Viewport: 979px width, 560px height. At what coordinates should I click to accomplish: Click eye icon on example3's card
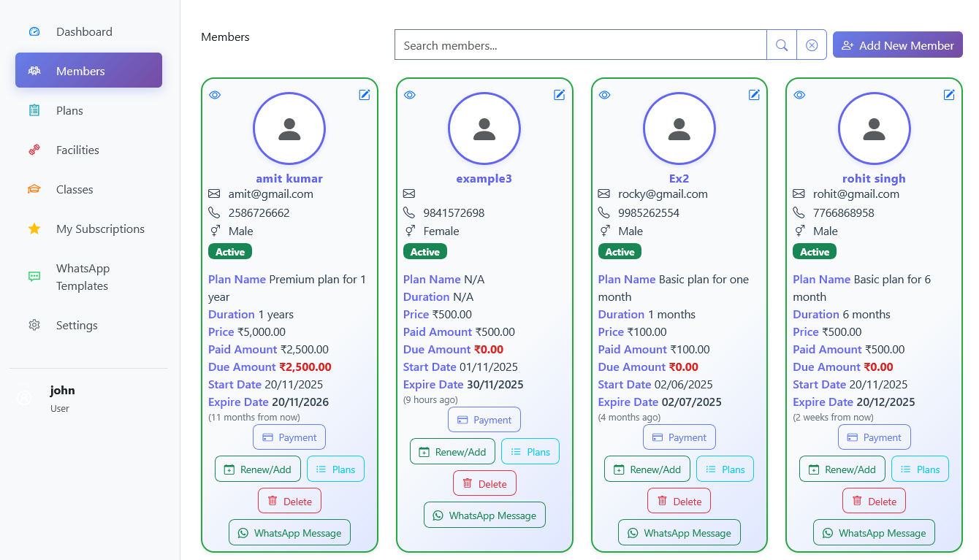410,95
